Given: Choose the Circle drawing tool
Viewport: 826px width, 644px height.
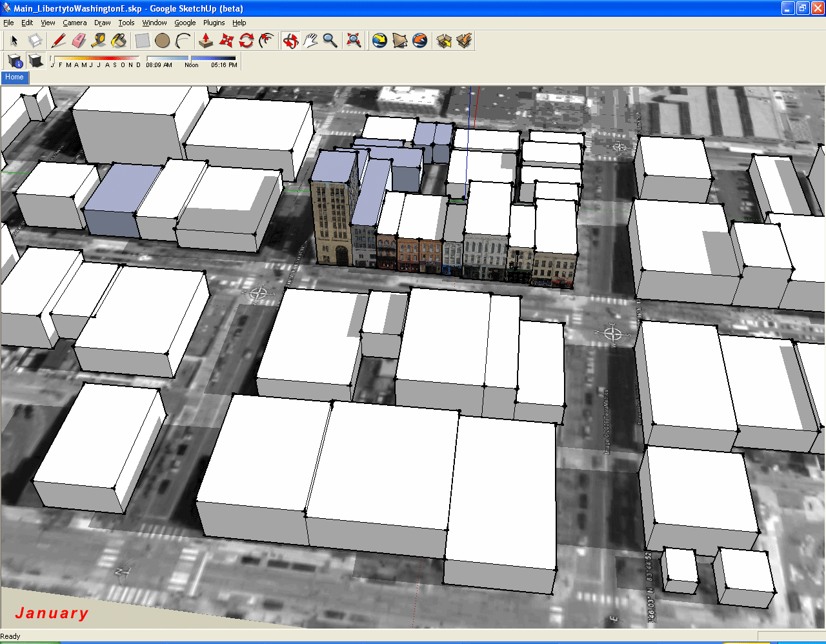Looking at the screenshot, I should coord(163,41).
